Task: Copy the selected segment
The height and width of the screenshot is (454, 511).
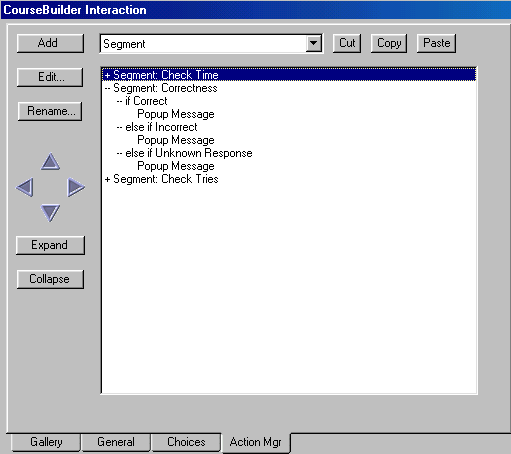Action: point(389,43)
